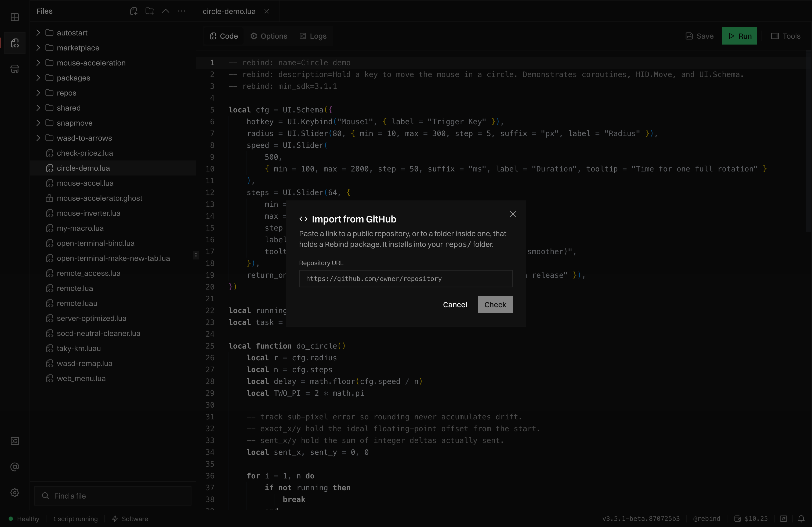Screen dimensions: 812x527
Task: Expand the repos folder
Action: 113,93
